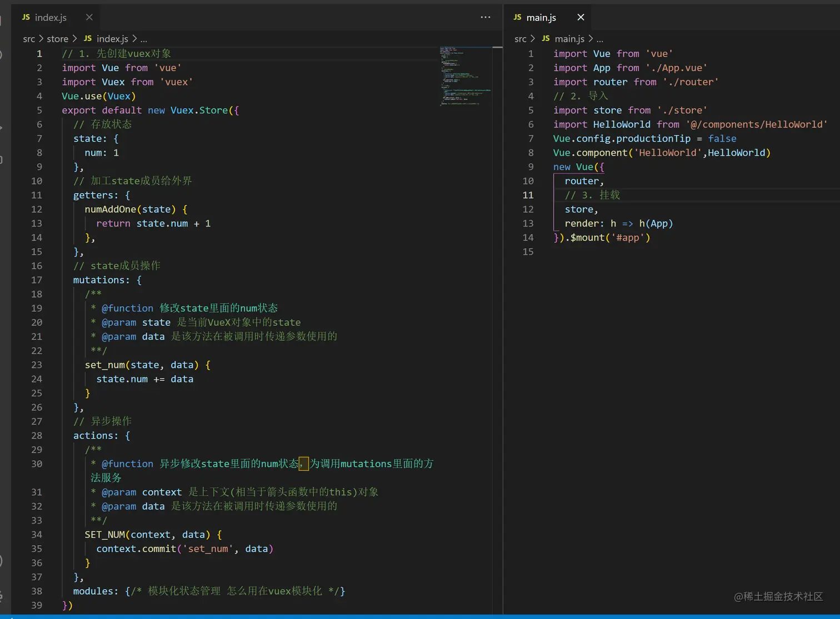Click the 'getters: {' line
Viewport: 840px width, 619px height.
[102, 195]
